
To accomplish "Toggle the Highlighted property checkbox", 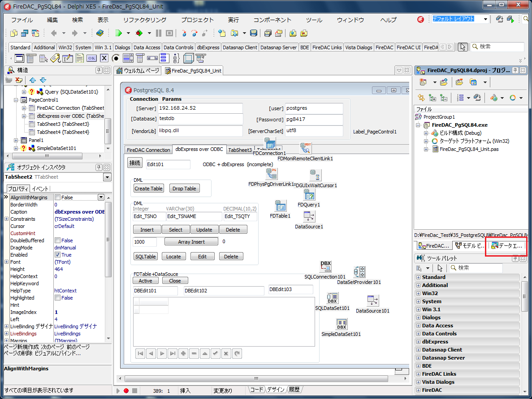I will (x=58, y=298).
